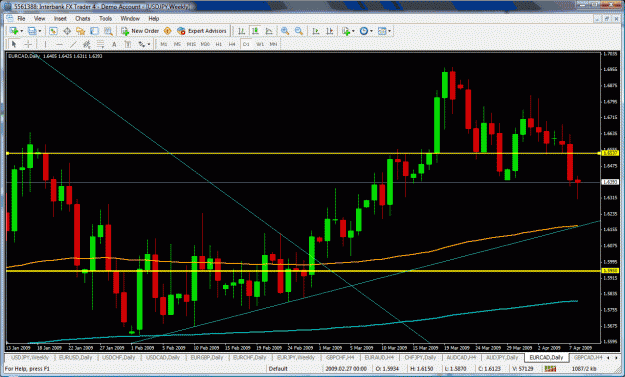Toggle Chart Shift
The height and width of the screenshot is (377, 625).
pyautogui.click(x=330, y=31)
